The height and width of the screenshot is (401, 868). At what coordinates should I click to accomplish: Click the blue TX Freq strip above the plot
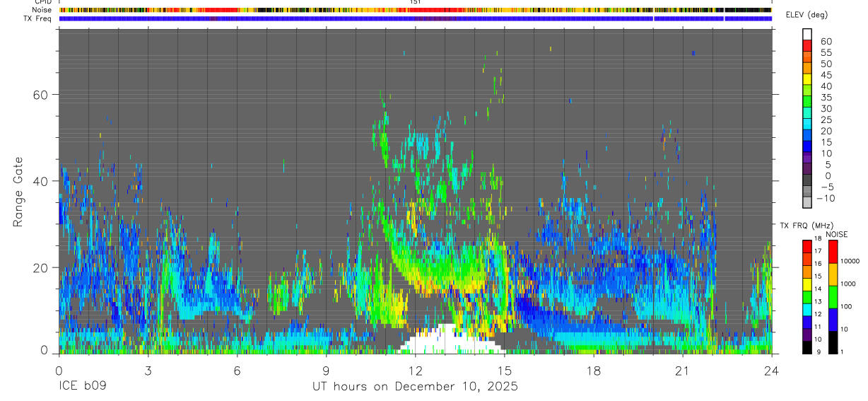point(415,18)
